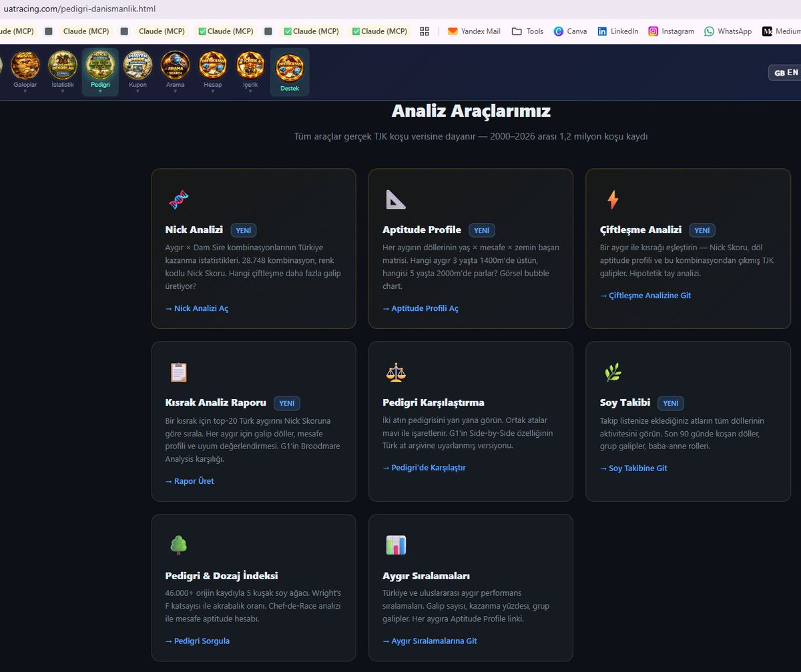Screen dimensions: 801x672
Task: Follow the Aptitude Profili Aç link
Action: click(x=421, y=308)
